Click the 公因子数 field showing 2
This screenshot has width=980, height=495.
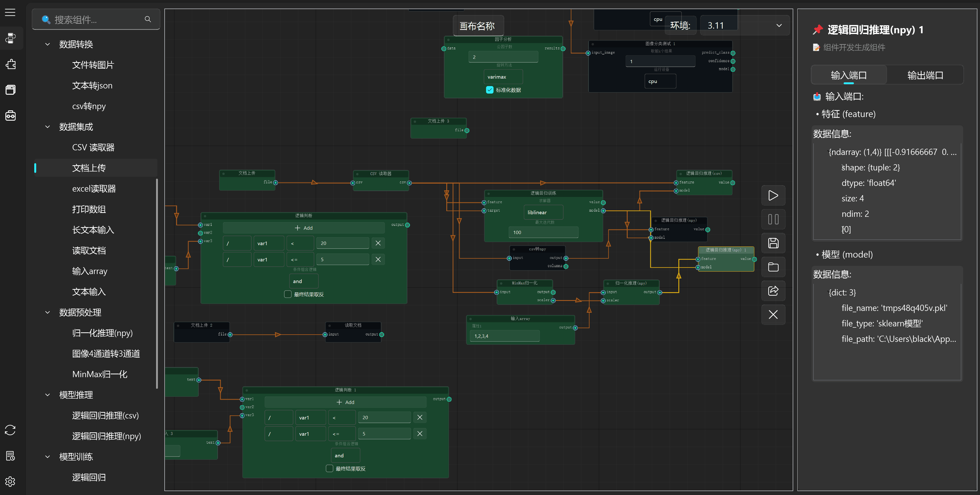coord(503,57)
